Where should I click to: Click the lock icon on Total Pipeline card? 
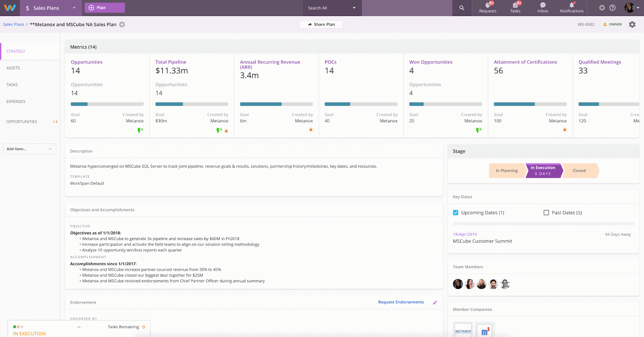pyautogui.click(x=226, y=131)
